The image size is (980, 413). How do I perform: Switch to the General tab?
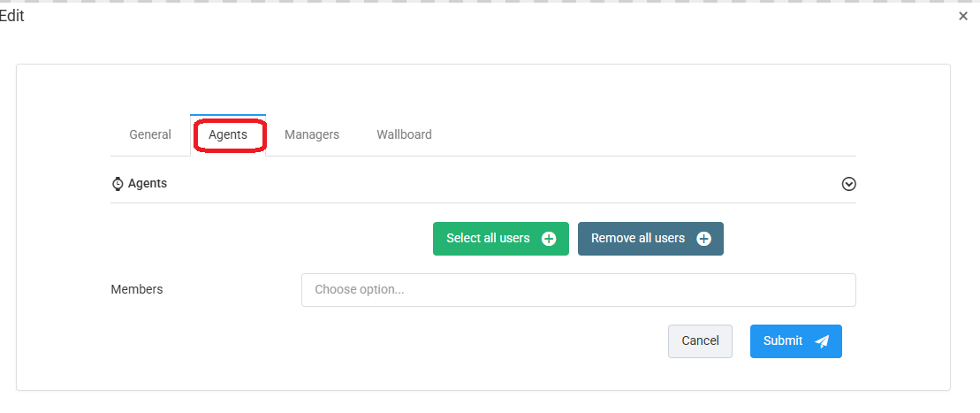pyautogui.click(x=150, y=135)
